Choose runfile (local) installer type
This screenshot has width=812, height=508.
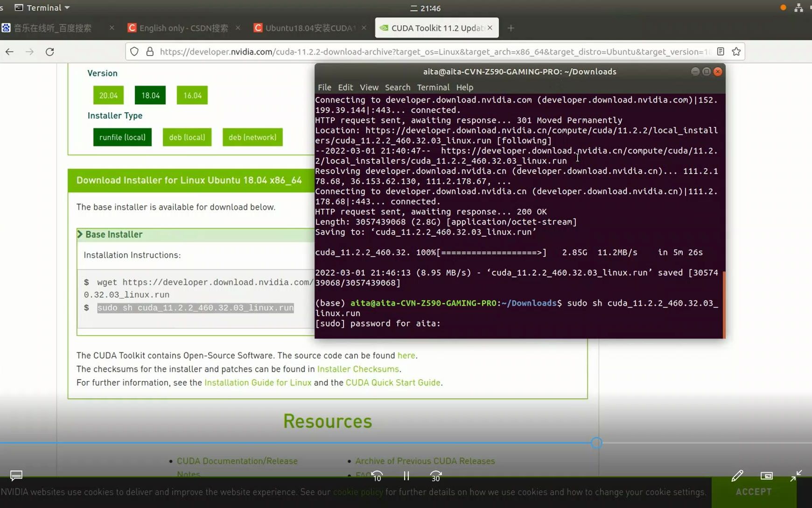122,137
